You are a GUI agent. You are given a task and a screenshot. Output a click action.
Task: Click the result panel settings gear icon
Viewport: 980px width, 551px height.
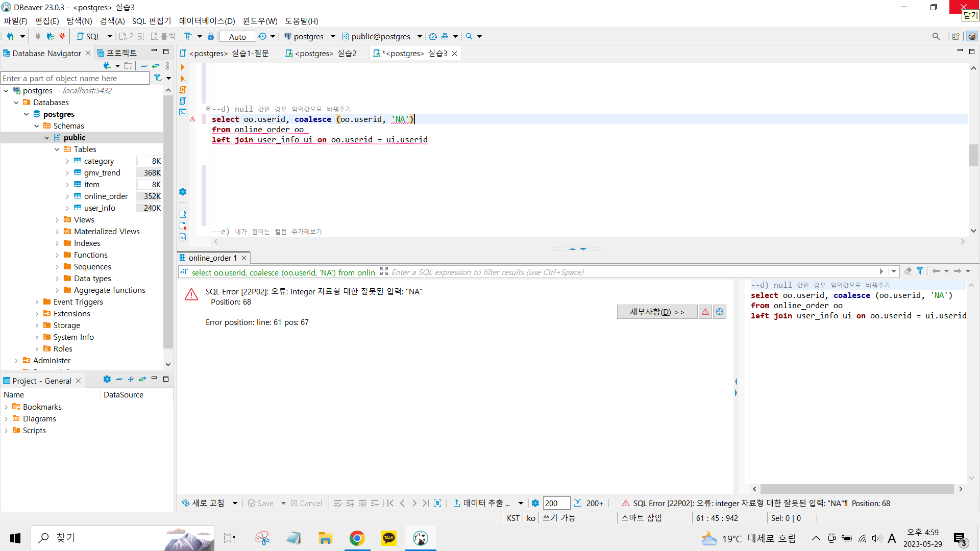coord(535,503)
